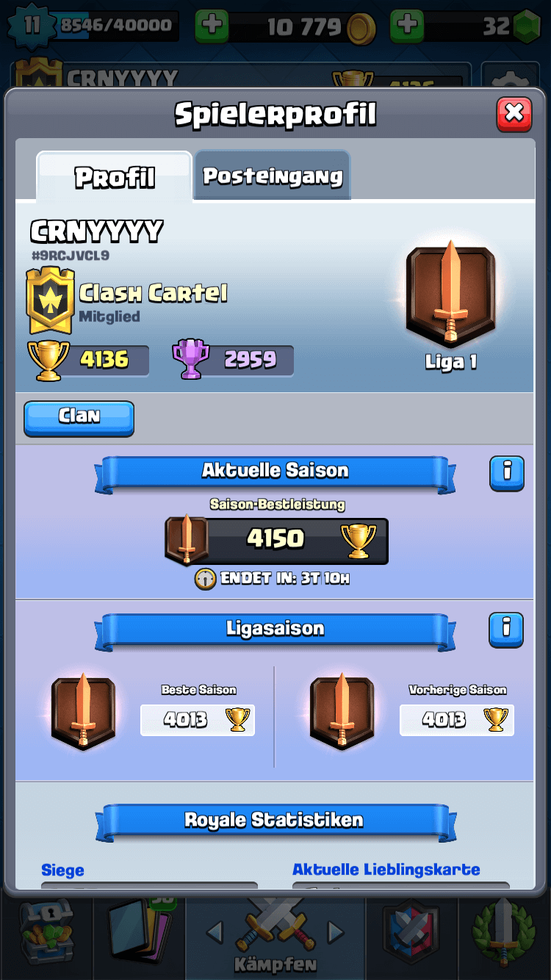Tap the gold coin icon

point(361,28)
